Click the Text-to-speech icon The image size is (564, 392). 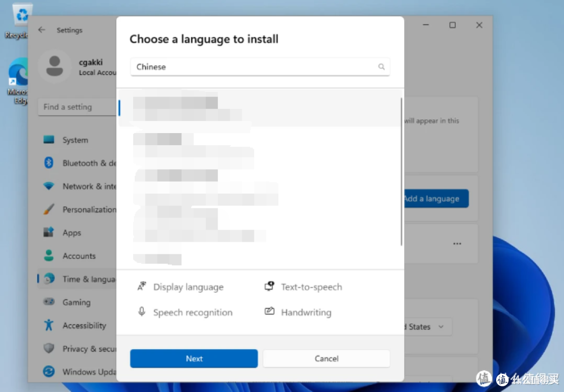[269, 286]
